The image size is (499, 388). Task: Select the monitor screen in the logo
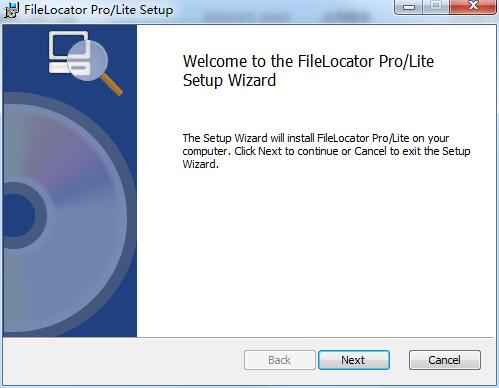(68, 45)
